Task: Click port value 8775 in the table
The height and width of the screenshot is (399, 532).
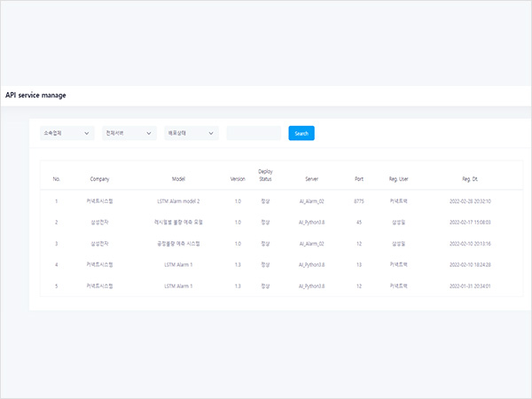Action: (x=358, y=201)
